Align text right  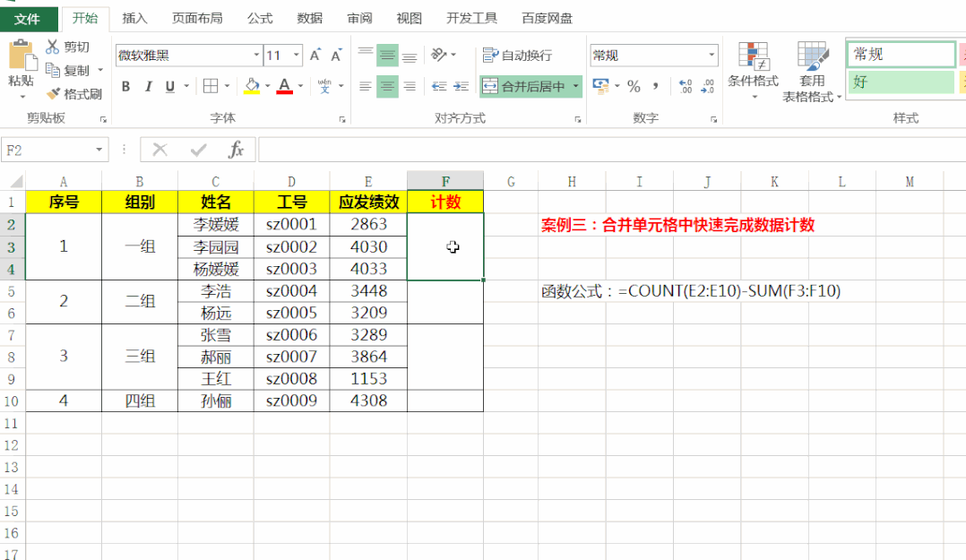click(x=409, y=86)
